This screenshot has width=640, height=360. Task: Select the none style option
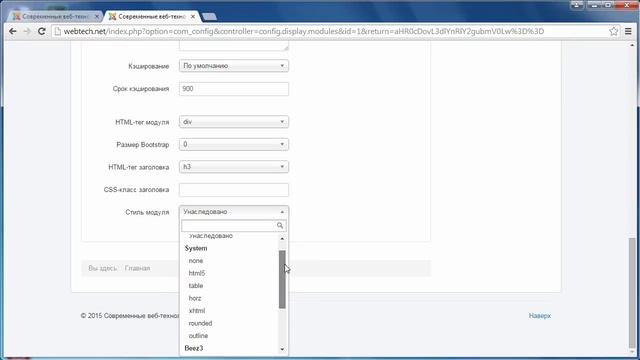(196, 260)
